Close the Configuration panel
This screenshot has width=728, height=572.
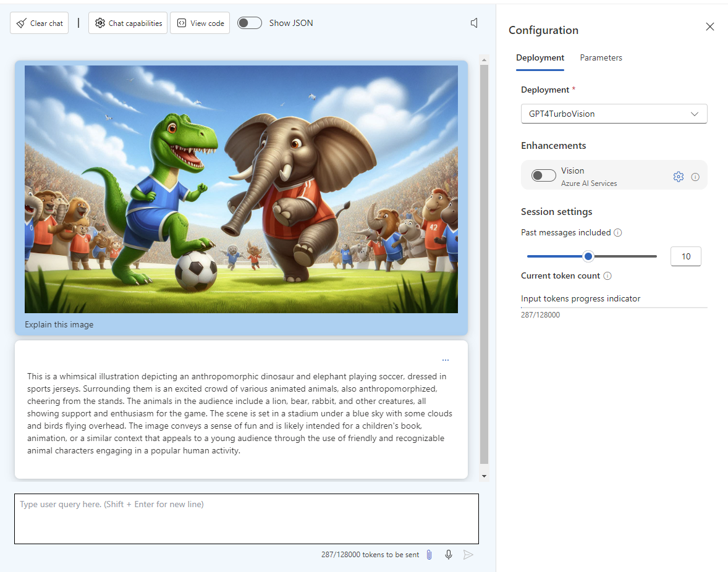(x=710, y=27)
